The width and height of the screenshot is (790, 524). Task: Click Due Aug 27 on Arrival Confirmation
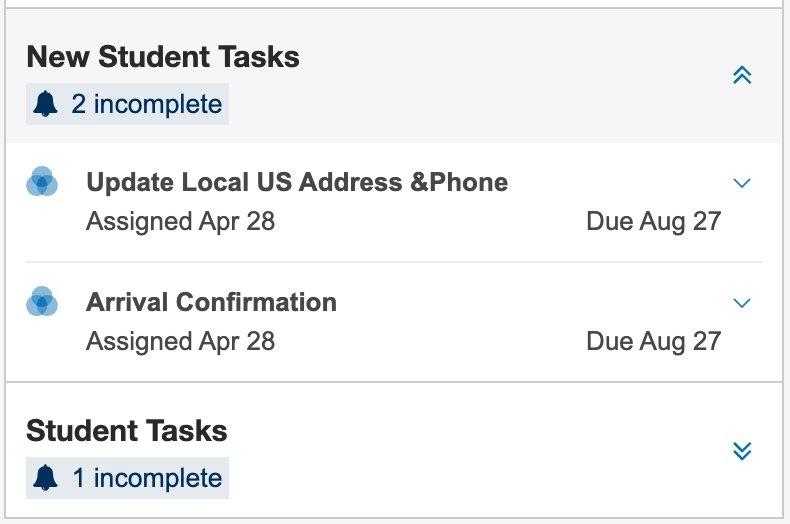[x=653, y=341]
